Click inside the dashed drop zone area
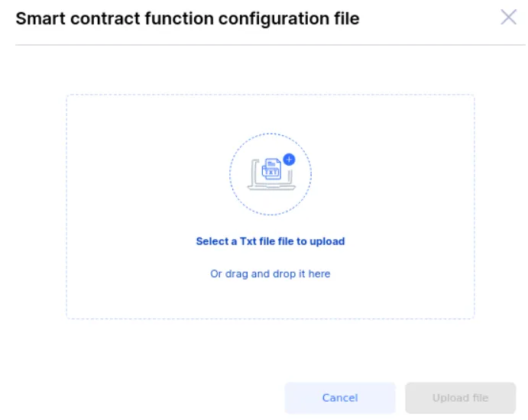528x420 pixels. [x=270, y=207]
